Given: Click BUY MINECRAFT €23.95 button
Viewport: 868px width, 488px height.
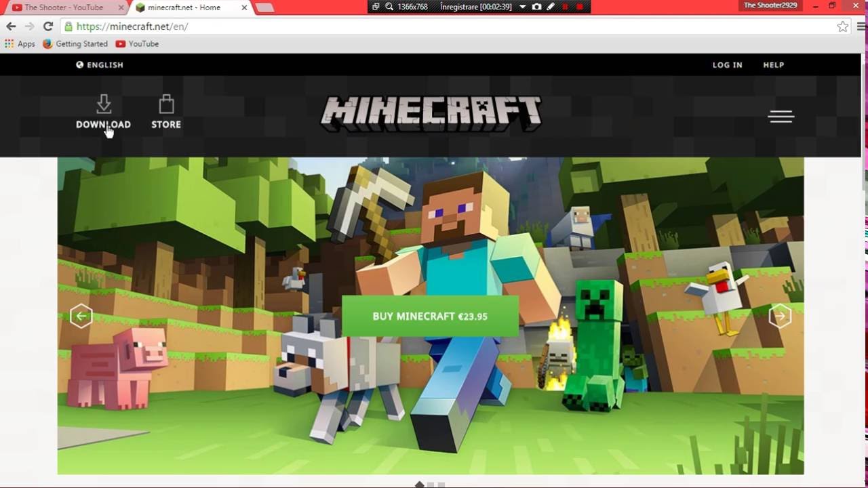Looking at the screenshot, I should pos(430,316).
